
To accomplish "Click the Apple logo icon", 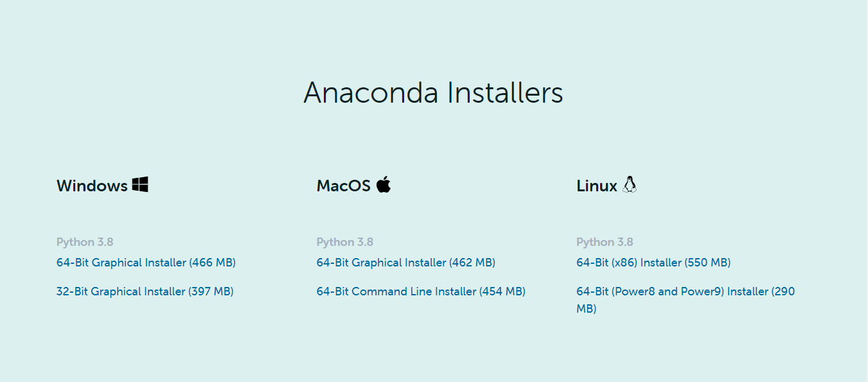I will pyautogui.click(x=384, y=184).
